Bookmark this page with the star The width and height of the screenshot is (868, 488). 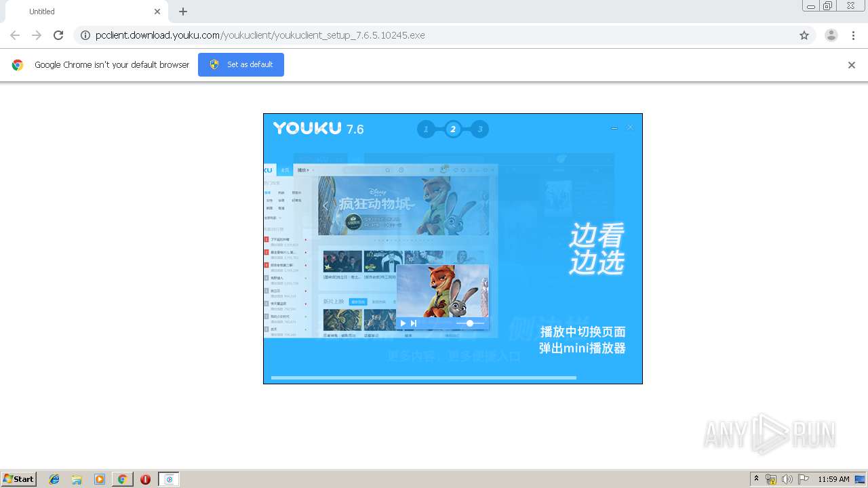click(x=804, y=35)
